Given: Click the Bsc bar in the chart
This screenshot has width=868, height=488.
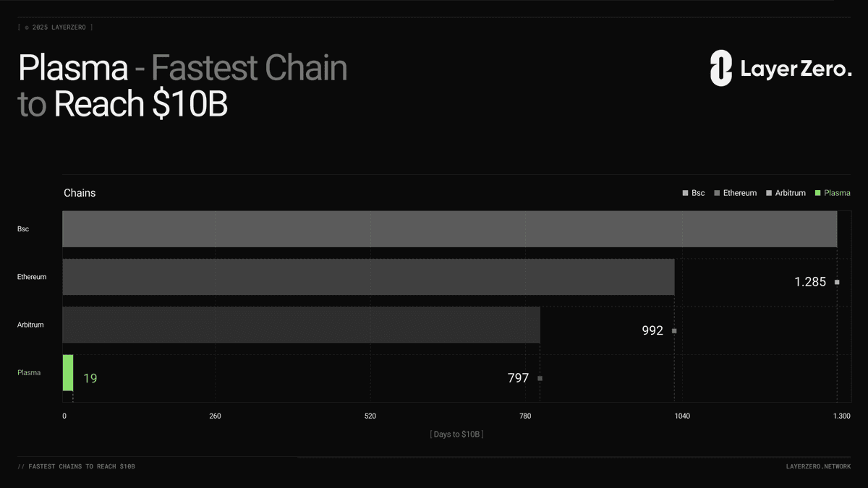Looking at the screenshot, I should tap(449, 229).
